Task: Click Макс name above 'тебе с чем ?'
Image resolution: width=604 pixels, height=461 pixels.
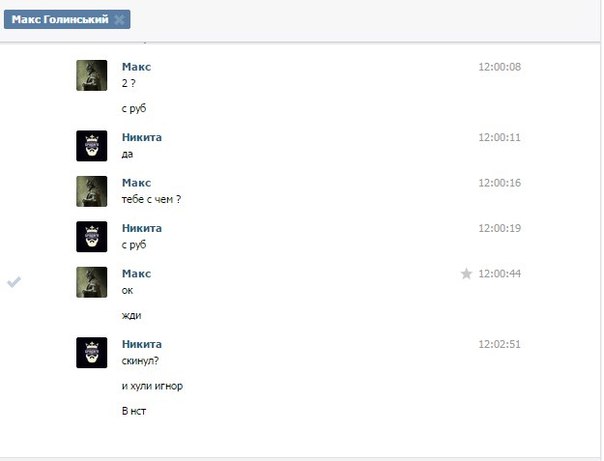Action: point(136,183)
